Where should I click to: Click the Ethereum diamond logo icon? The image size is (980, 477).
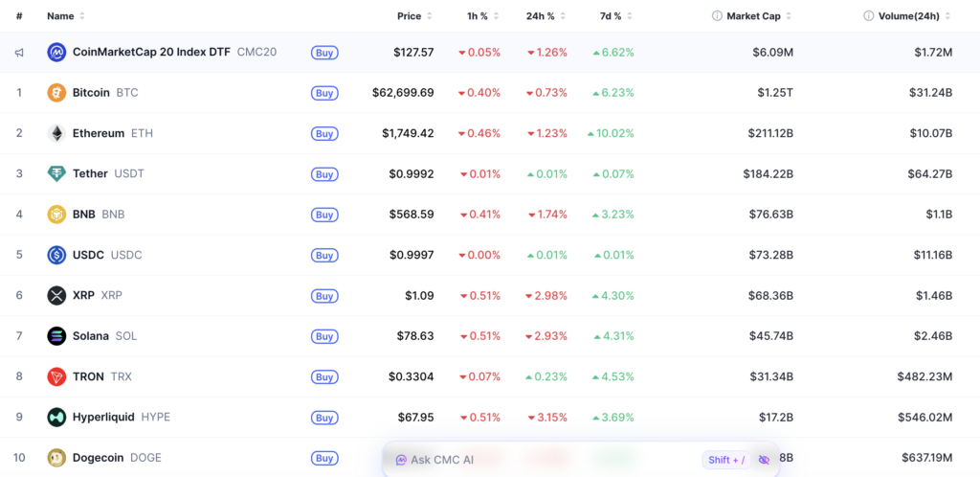click(56, 133)
